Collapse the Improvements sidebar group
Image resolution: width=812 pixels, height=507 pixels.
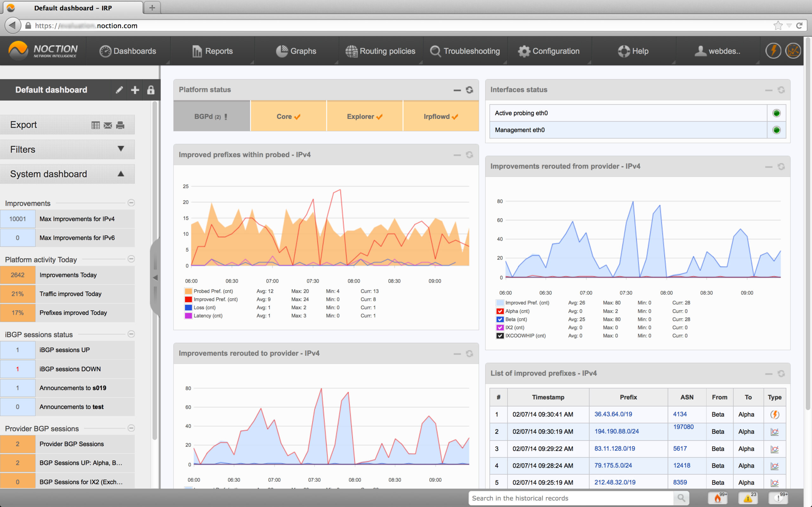click(131, 203)
